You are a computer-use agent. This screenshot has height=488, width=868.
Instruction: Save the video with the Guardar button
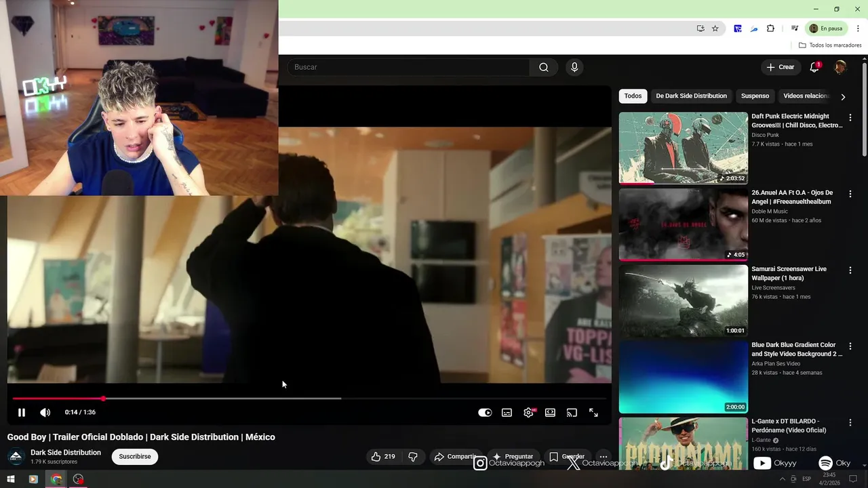click(x=567, y=457)
